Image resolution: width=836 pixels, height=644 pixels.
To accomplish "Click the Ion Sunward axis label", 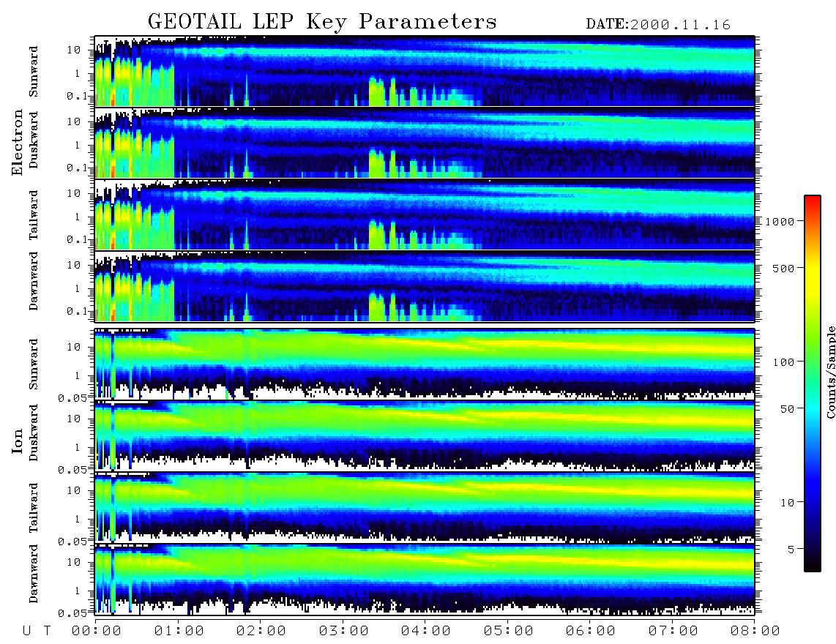I will point(34,364).
